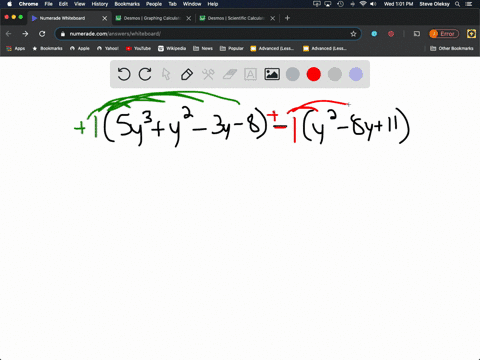
Task: Click the undo arrow in whiteboard toolbar
Action: point(124,74)
